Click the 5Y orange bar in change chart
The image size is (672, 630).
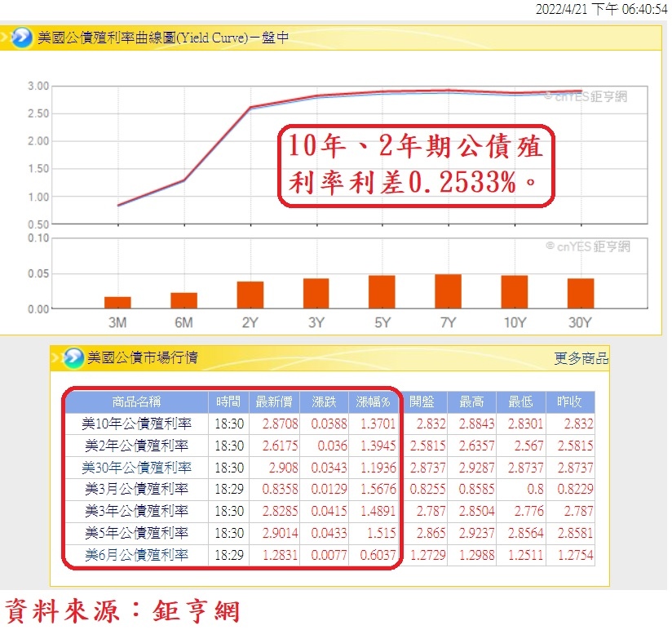point(382,292)
